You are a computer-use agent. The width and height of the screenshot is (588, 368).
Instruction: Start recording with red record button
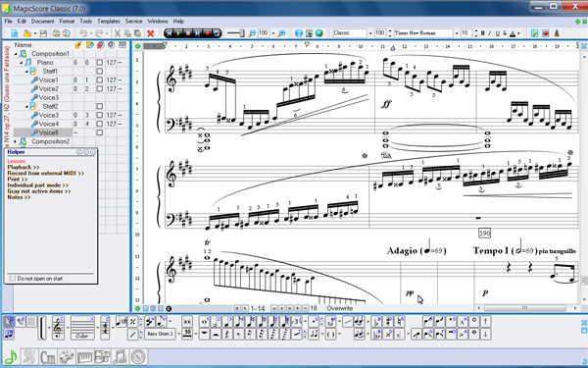click(x=208, y=33)
